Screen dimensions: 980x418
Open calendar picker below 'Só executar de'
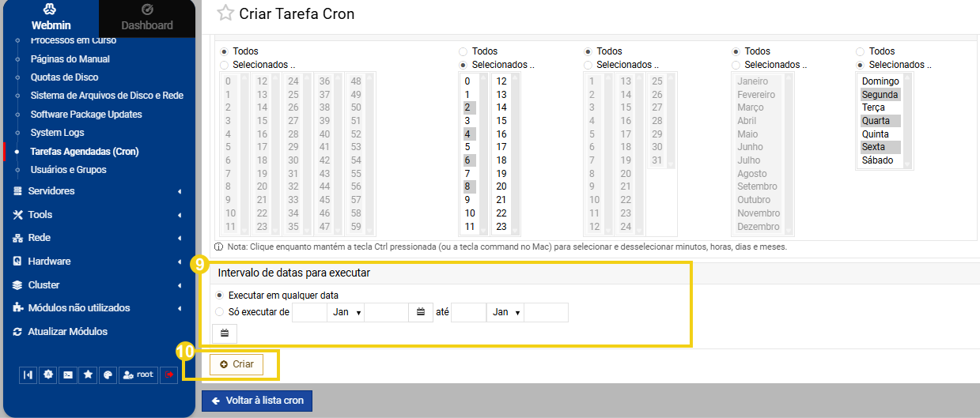click(x=225, y=333)
